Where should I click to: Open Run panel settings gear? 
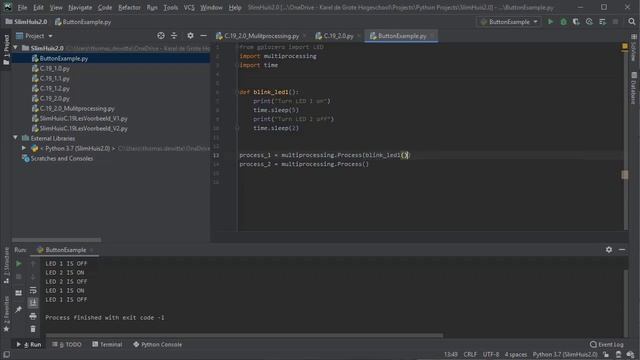(x=609, y=249)
